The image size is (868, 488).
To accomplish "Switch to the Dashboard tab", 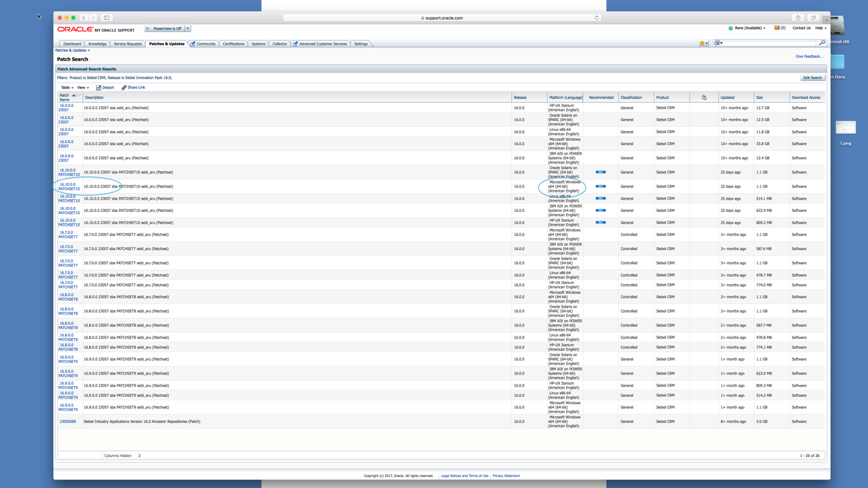I will click(x=72, y=44).
